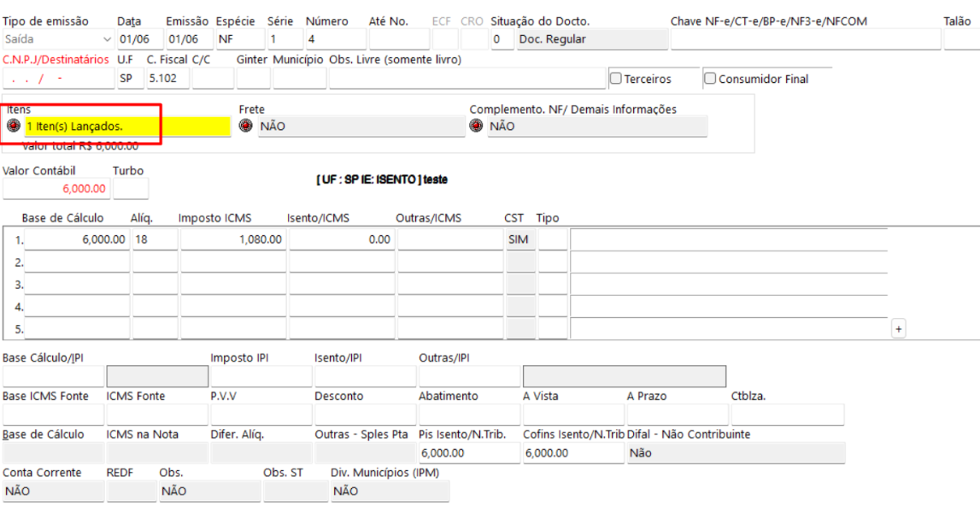Tick the Consumidor Final checkbox

[710, 79]
